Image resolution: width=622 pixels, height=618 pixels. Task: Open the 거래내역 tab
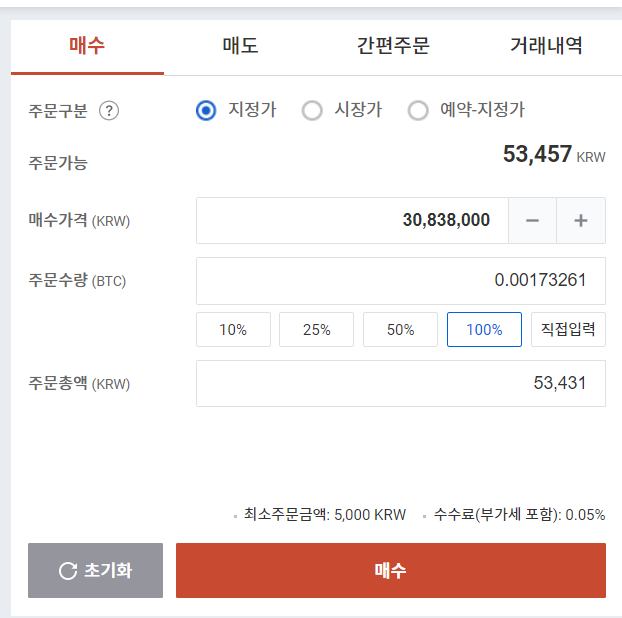point(546,46)
